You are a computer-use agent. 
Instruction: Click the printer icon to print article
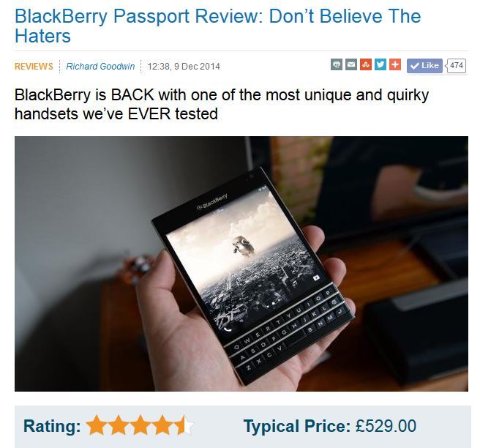tap(337, 65)
